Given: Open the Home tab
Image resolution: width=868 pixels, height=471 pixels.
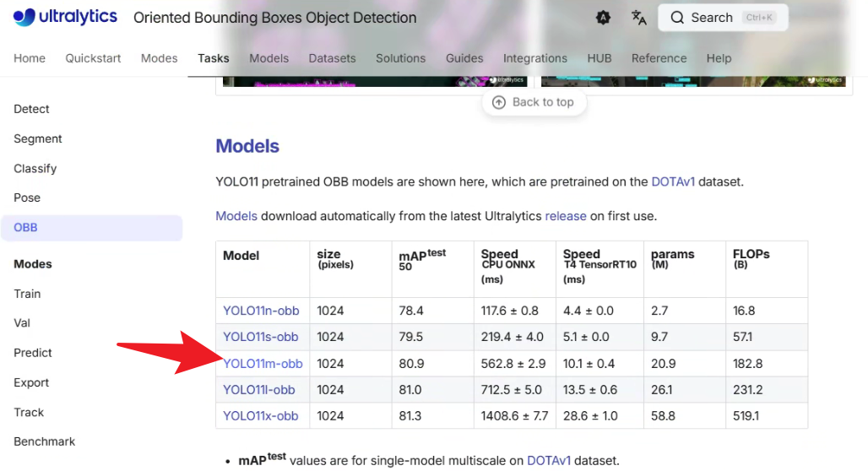Looking at the screenshot, I should (30, 58).
